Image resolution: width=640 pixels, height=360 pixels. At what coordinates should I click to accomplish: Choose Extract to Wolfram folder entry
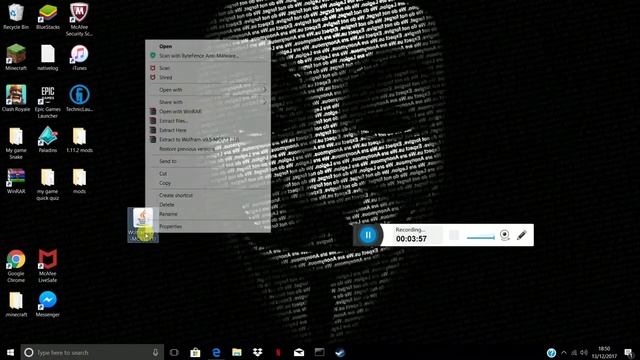point(208,140)
